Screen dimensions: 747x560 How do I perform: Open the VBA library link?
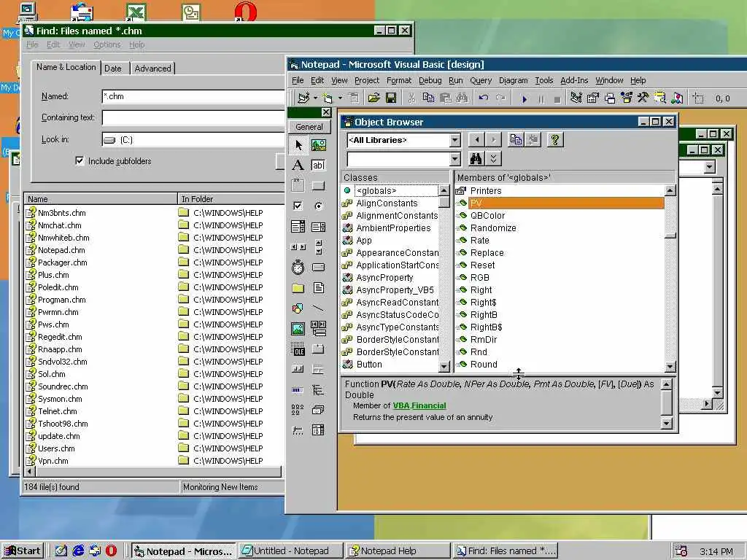click(401, 405)
